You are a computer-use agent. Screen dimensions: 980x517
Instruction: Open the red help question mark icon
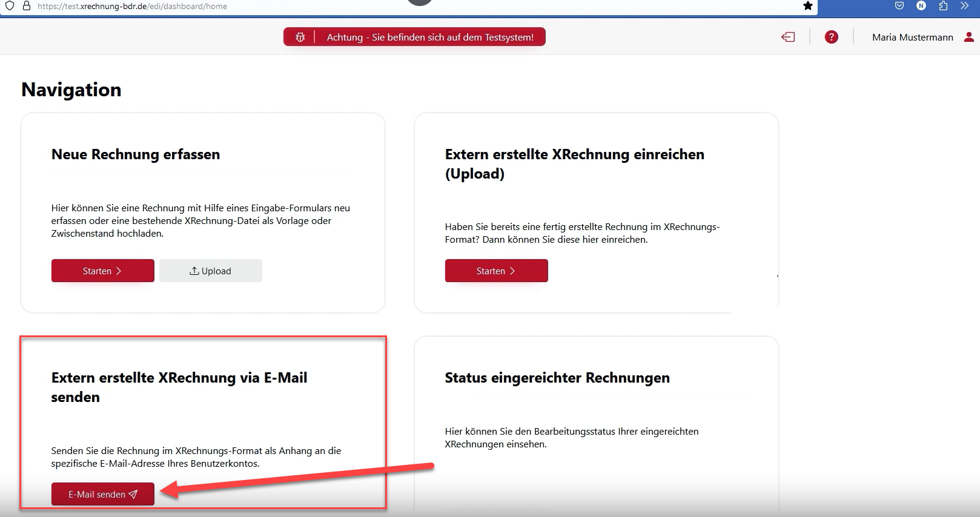832,37
